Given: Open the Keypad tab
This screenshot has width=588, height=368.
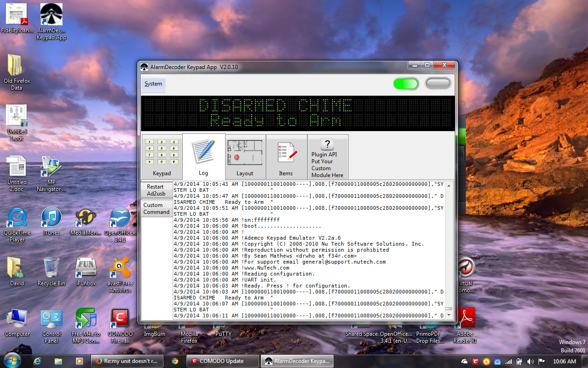Looking at the screenshot, I should point(162,157).
